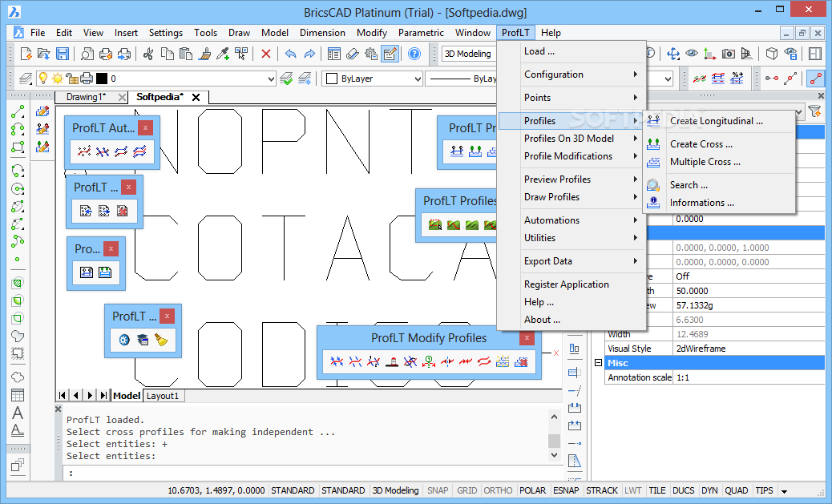The image size is (832, 504).
Task: Open the ByLayer color dropdown
Action: (417, 79)
